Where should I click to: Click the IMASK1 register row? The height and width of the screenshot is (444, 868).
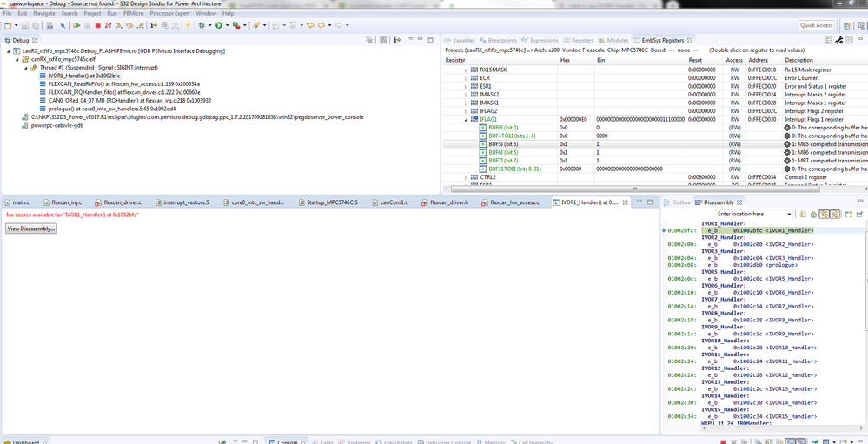click(x=655, y=103)
